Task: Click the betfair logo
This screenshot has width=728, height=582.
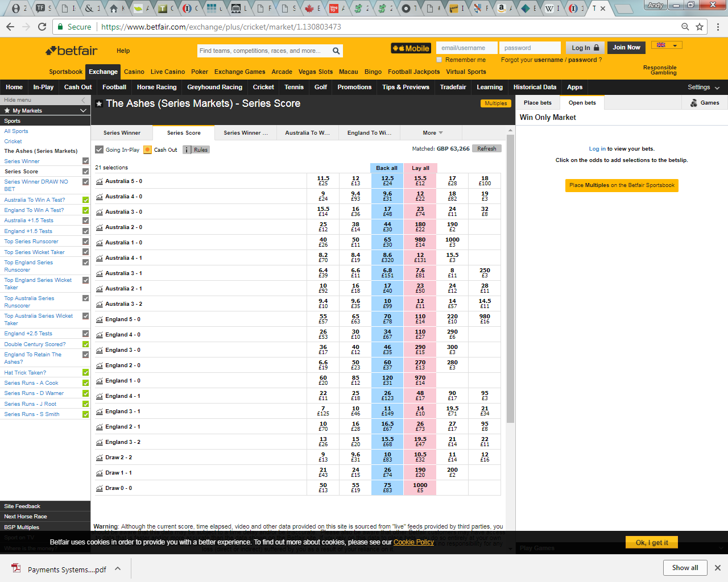Action: [72, 51]
